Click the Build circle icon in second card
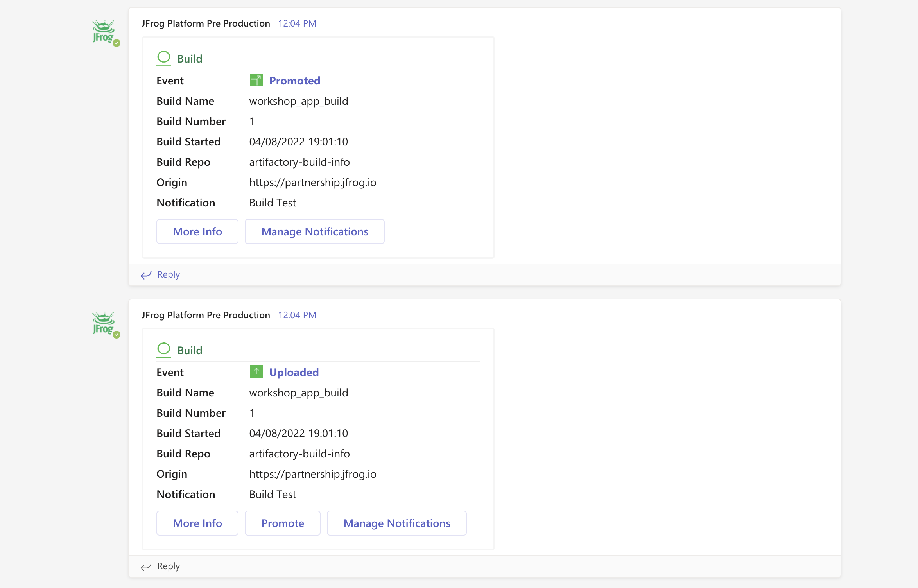918x588 pixels. (164, 349)
